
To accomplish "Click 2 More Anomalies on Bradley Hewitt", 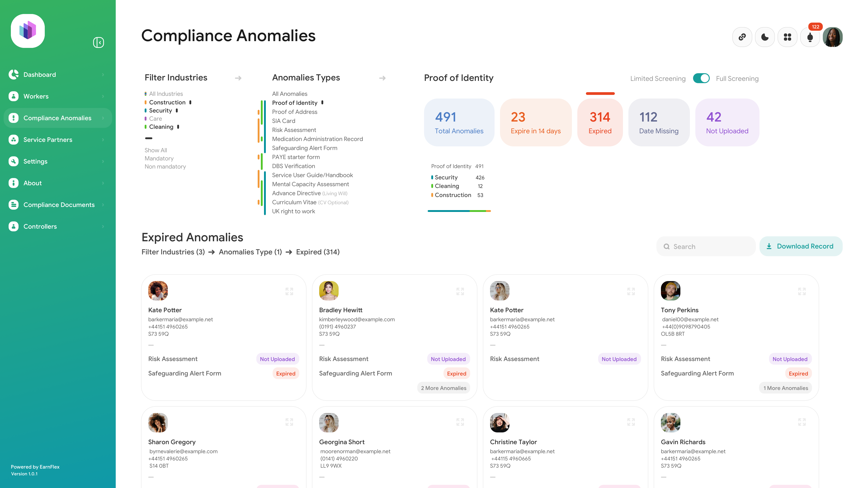I will 443,388.
